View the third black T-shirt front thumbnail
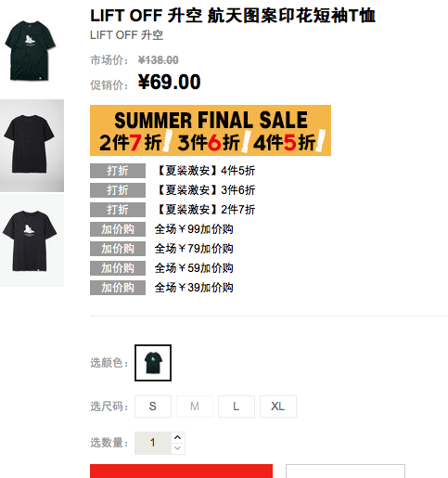 [32, 240]
